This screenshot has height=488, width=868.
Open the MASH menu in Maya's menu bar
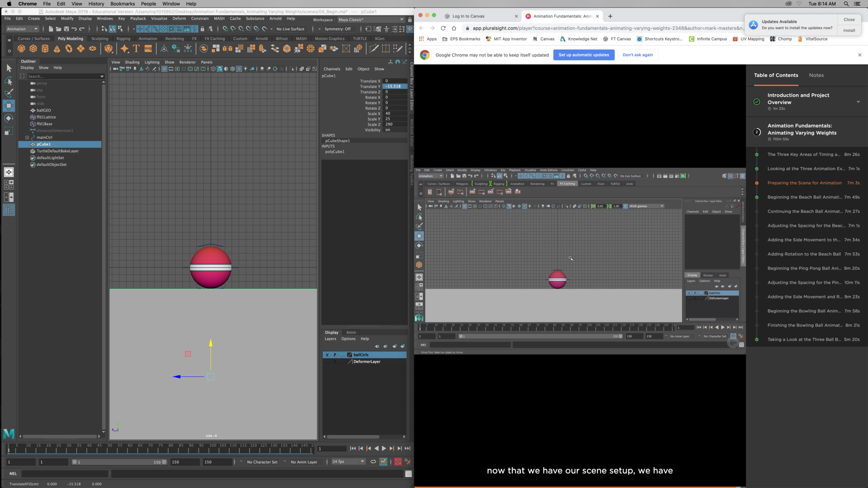tap(219, 19)
